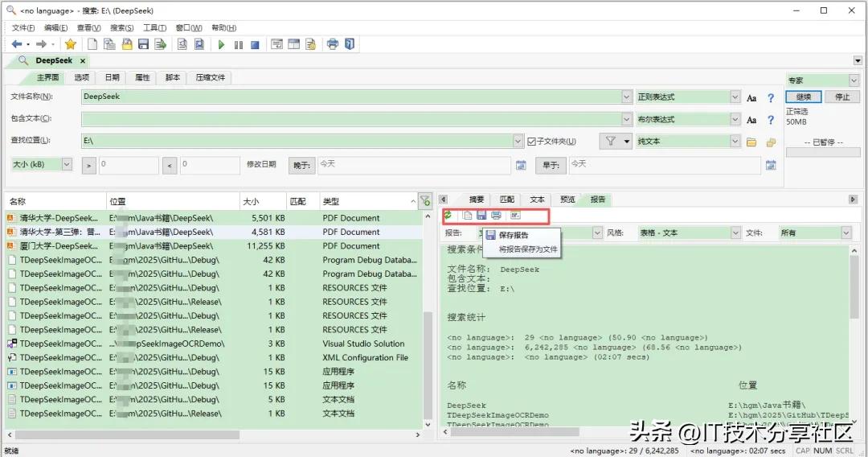
Task: Expand the 正则表达式 file name expression dropdown
Action: 735,97
